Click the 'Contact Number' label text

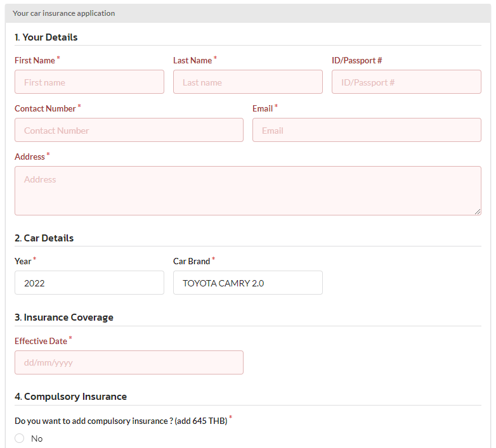pos(45,108)
